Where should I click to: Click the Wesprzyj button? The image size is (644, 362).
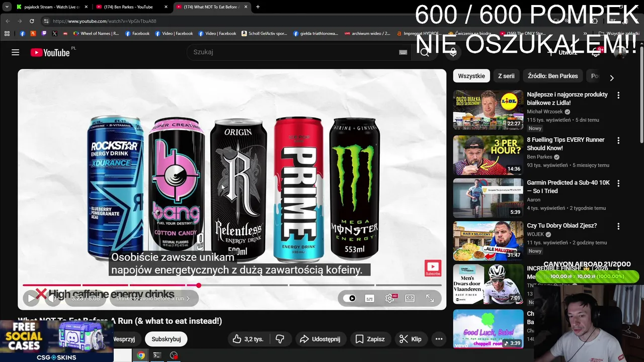tap(125, 339)
